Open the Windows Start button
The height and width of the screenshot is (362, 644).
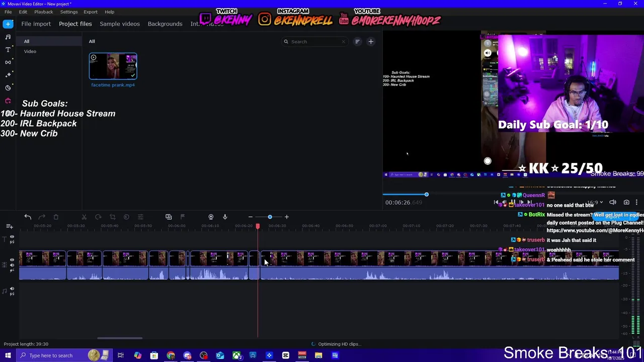click(x=8, y=355)
